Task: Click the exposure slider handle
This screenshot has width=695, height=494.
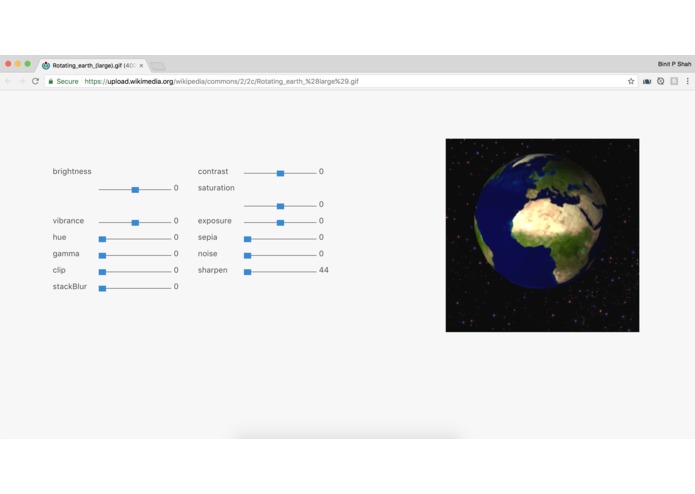Action: click(x=280, y=222)
